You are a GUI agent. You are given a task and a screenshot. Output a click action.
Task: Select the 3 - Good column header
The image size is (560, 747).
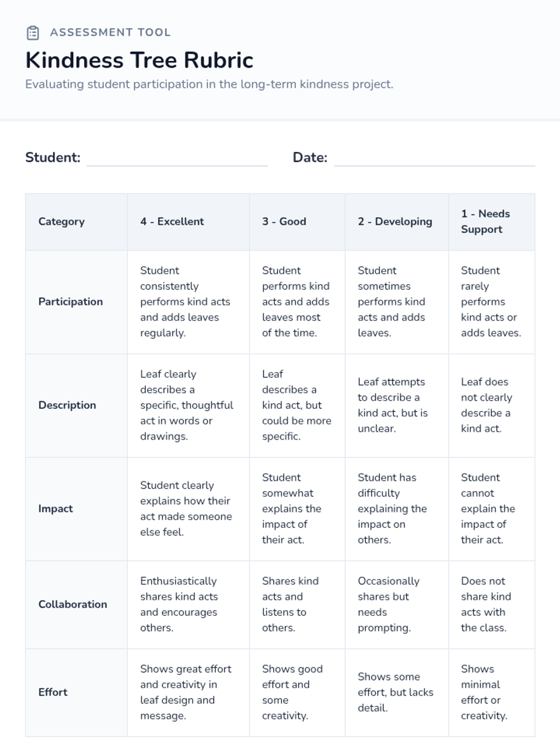(284, 222)
